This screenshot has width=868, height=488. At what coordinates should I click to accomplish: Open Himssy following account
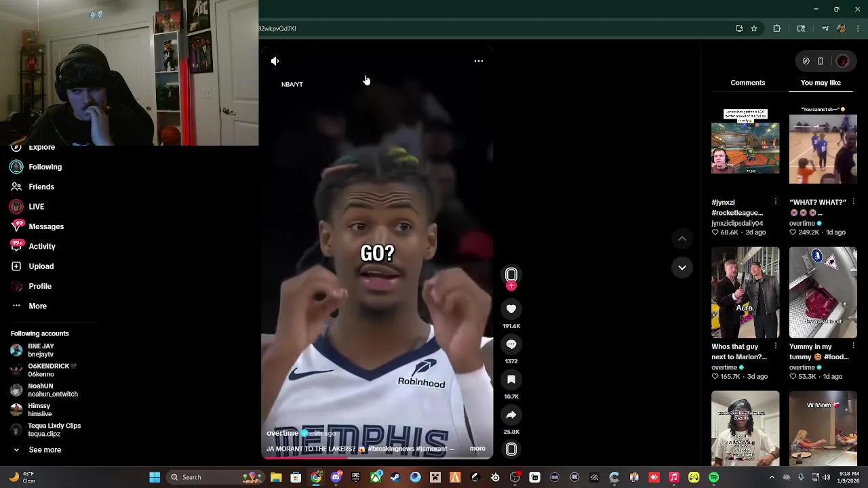31,410
